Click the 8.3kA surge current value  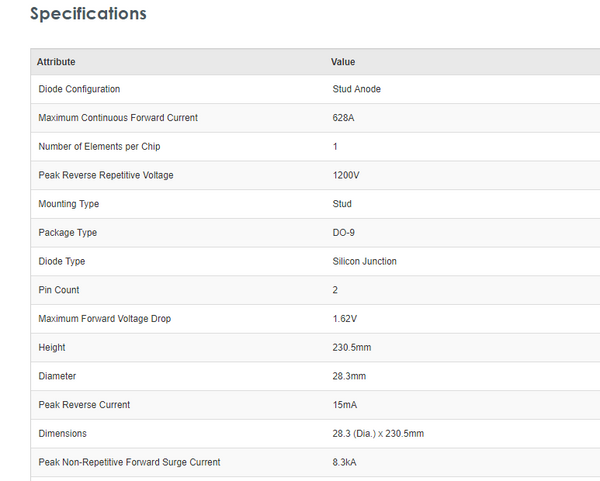coord(346,462)
